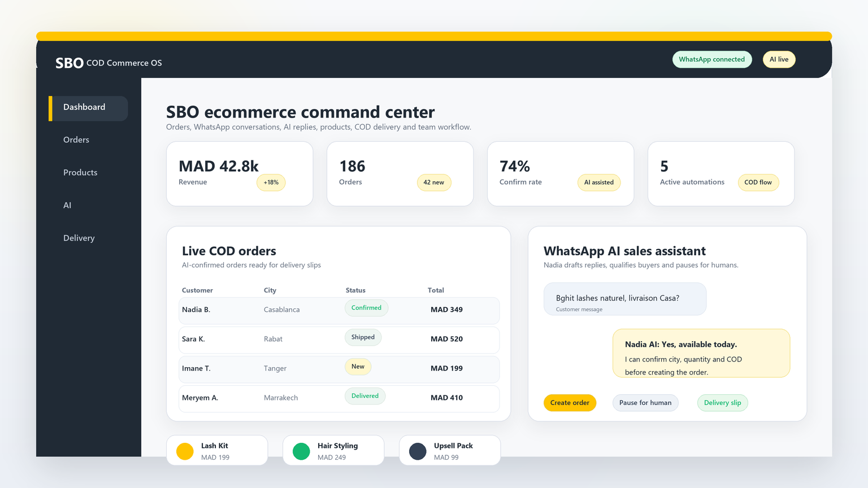Viewport: 868px width, 488px height.
Task: Select the Imane T. customer name
Action: coord(196,368)
